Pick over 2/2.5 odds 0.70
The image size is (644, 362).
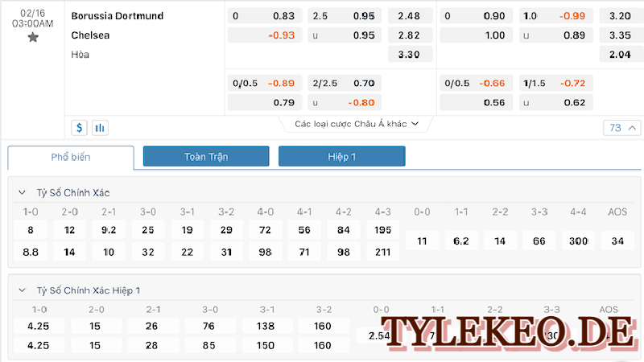tap(345, 84)
